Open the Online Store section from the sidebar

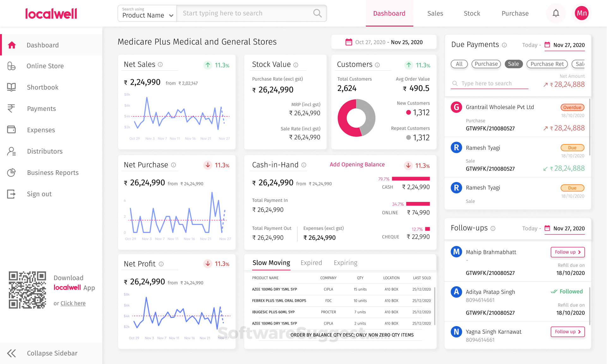tap(12, 66)
